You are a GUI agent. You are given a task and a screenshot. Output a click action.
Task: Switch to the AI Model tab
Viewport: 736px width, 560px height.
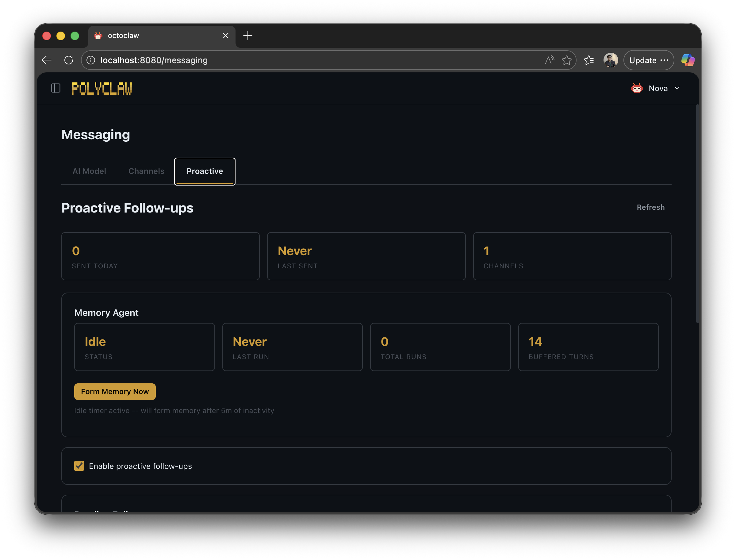89,171
